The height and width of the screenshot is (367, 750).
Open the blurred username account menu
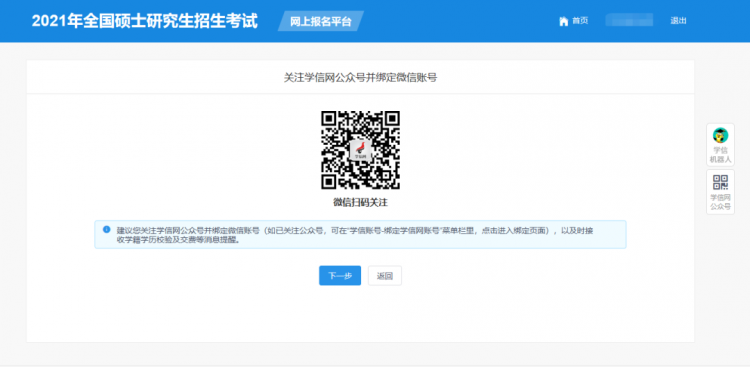(x=629, y=21)
